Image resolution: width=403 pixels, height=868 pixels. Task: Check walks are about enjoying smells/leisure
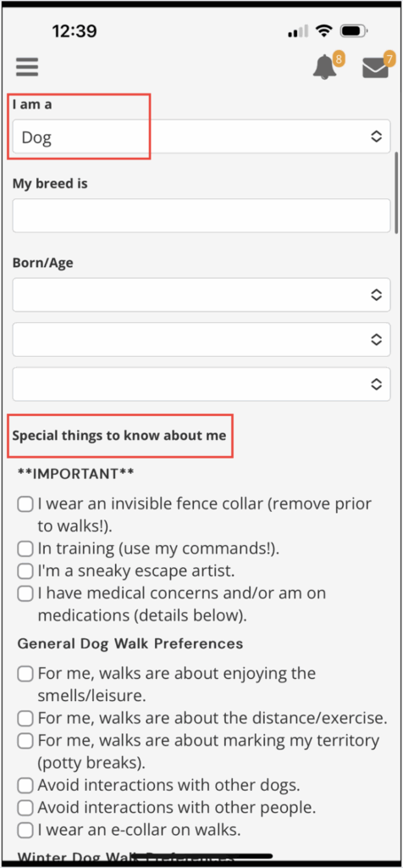tap(25, 674)
